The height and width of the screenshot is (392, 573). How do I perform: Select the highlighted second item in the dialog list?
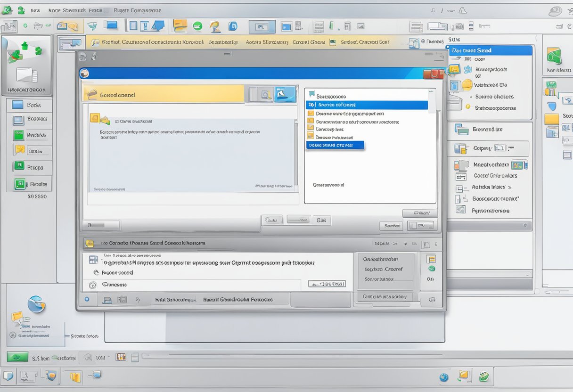(x=367, y=105)
